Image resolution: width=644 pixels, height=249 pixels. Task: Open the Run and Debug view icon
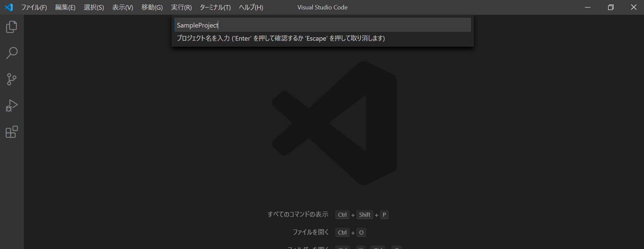(12, 106)
